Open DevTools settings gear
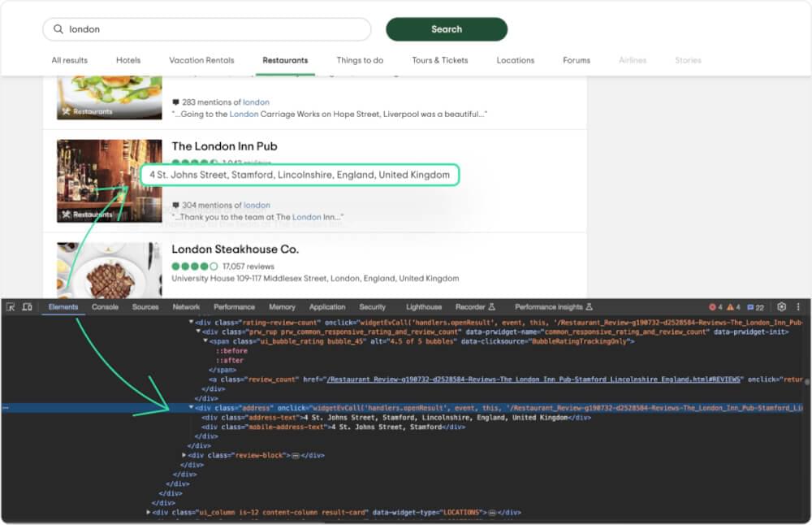Image resolution: width=812 pixels, height=525 pixels. click(781, 307)
